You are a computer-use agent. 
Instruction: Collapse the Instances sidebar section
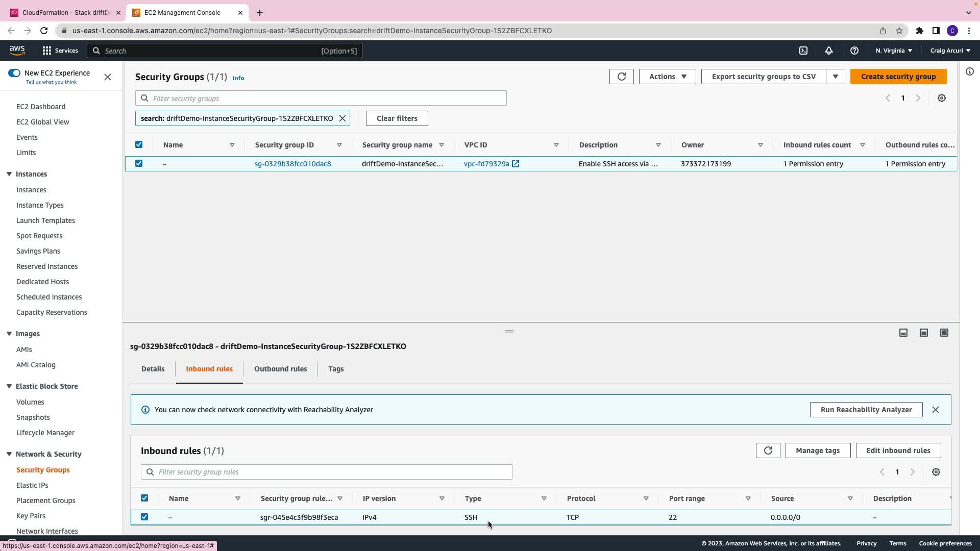(x=9, y=174)
